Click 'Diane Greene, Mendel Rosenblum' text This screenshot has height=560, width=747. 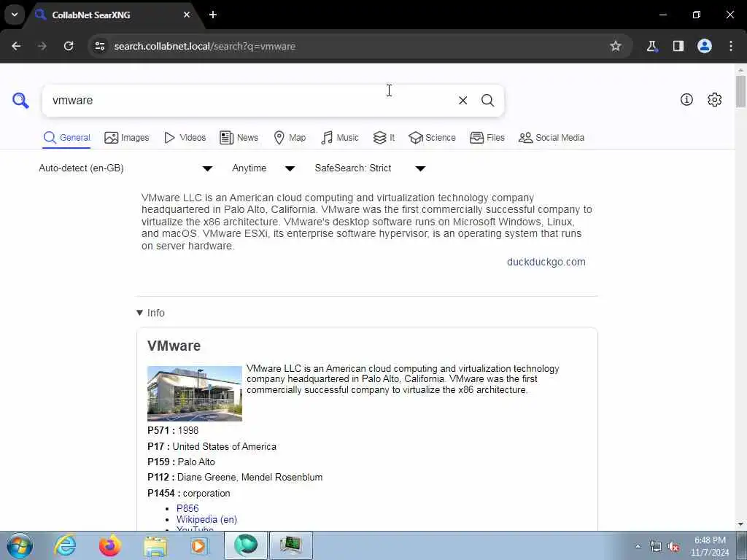[x=249, y=477]
